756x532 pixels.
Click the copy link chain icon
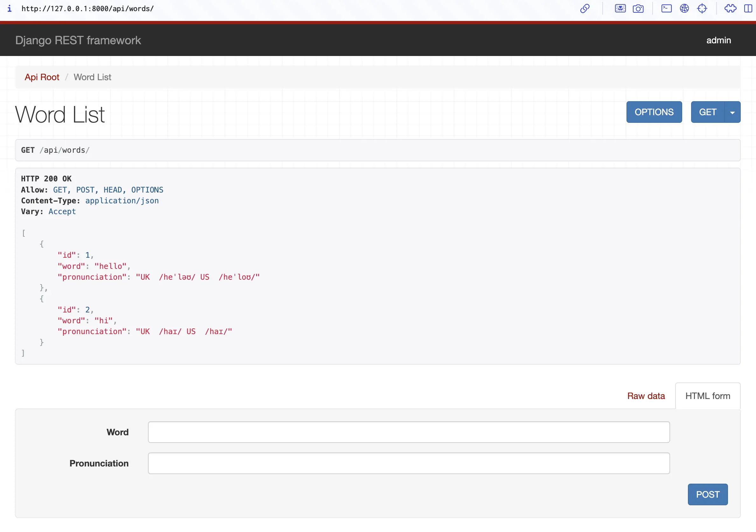pos(584,9)
